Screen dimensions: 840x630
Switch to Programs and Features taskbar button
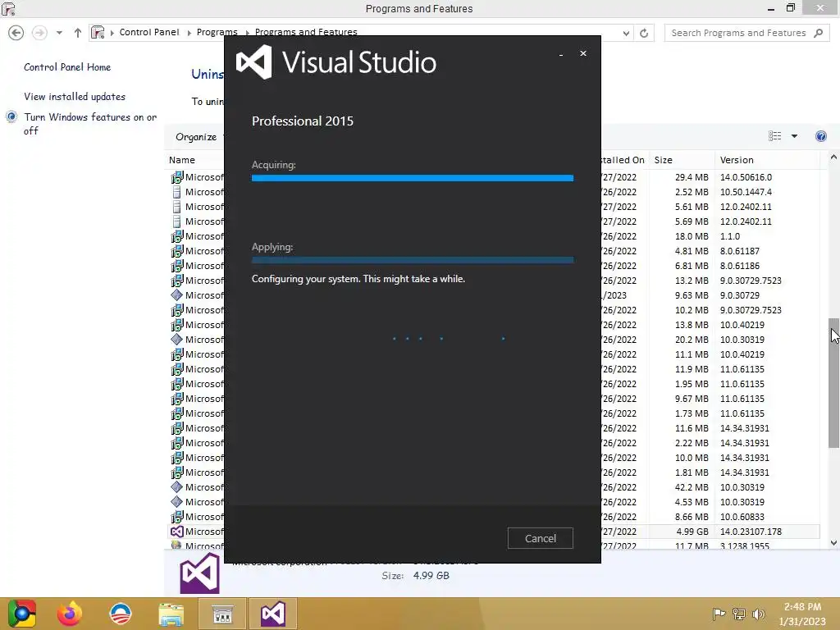222,614
